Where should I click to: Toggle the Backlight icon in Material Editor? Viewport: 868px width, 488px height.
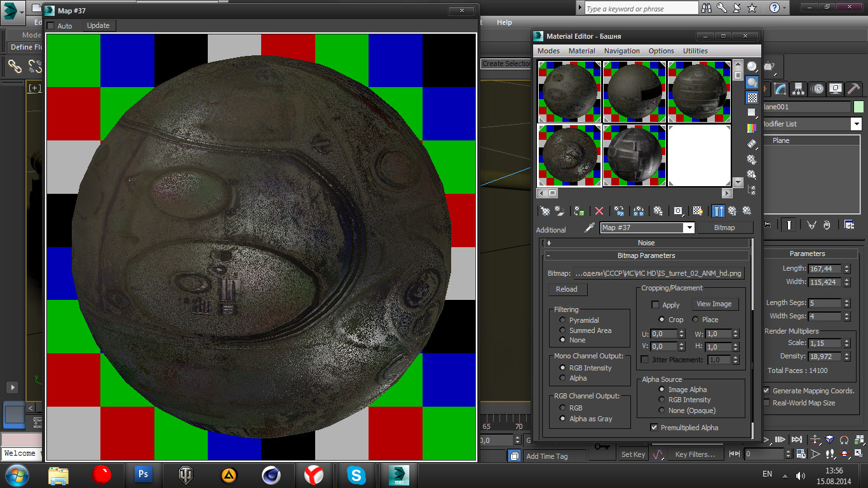coord(752,83)
